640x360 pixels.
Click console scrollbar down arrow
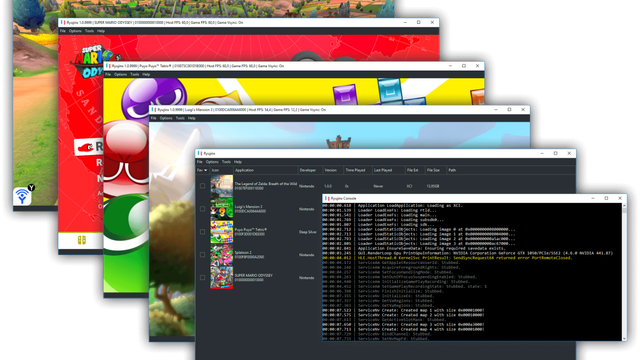click(x=624, y=339)
